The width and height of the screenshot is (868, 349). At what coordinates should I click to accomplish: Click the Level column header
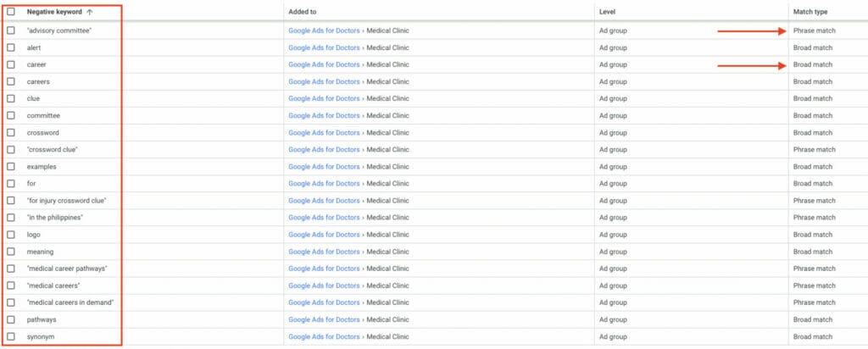tap(608, 12)
